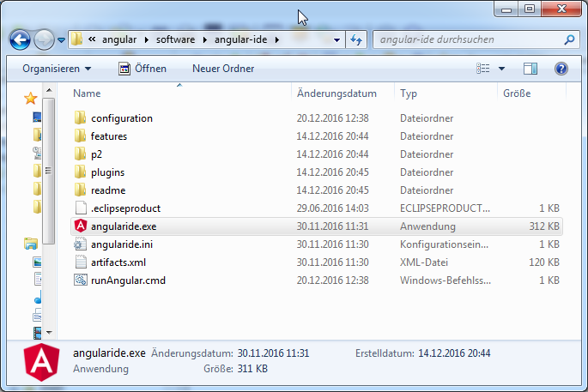Select the plugins folder icon
Image resolution: width=588 pixels, height=392 pixels.
[80, 172]
